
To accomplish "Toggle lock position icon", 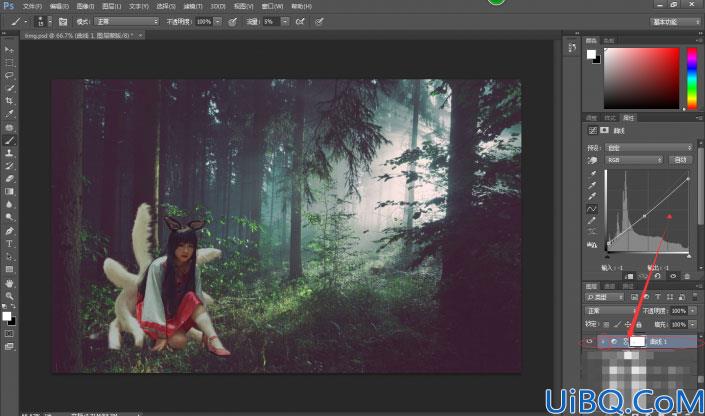I will tap(628, 324).
